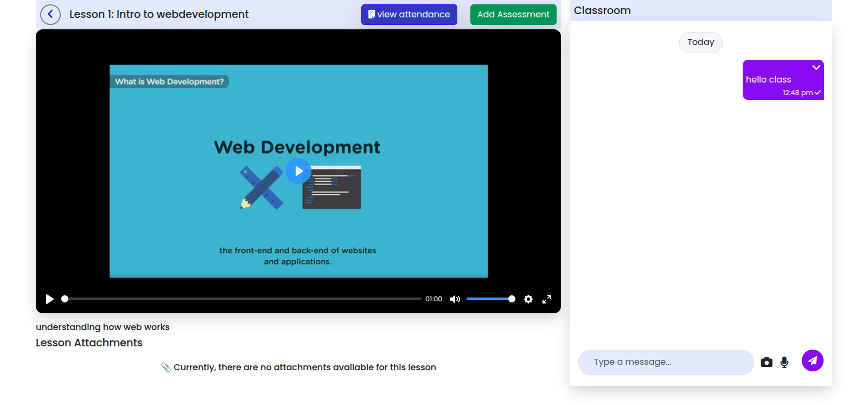Click the video seek progress bar

click(x=242, y=299)
